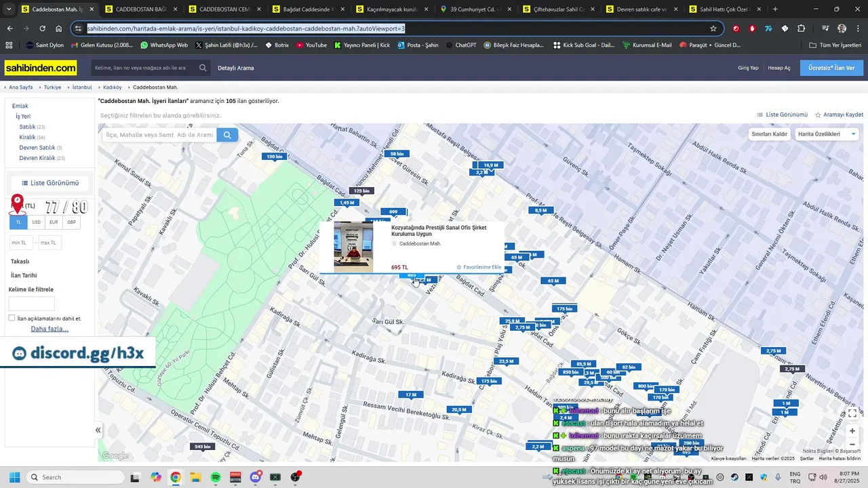Collapse the left filter panel arrow
The image size is (868, 488).
pyautogui.click(x=98, y=430)
